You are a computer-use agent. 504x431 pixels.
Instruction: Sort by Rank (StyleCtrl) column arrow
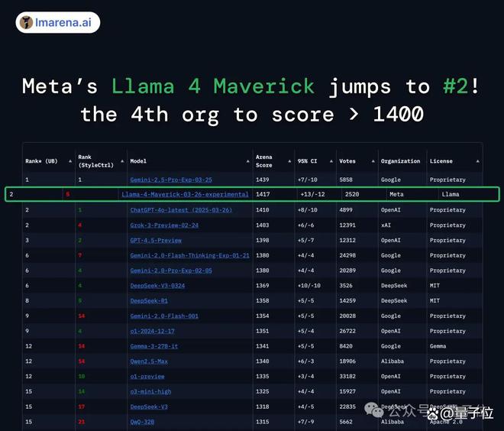click(122, 161)
